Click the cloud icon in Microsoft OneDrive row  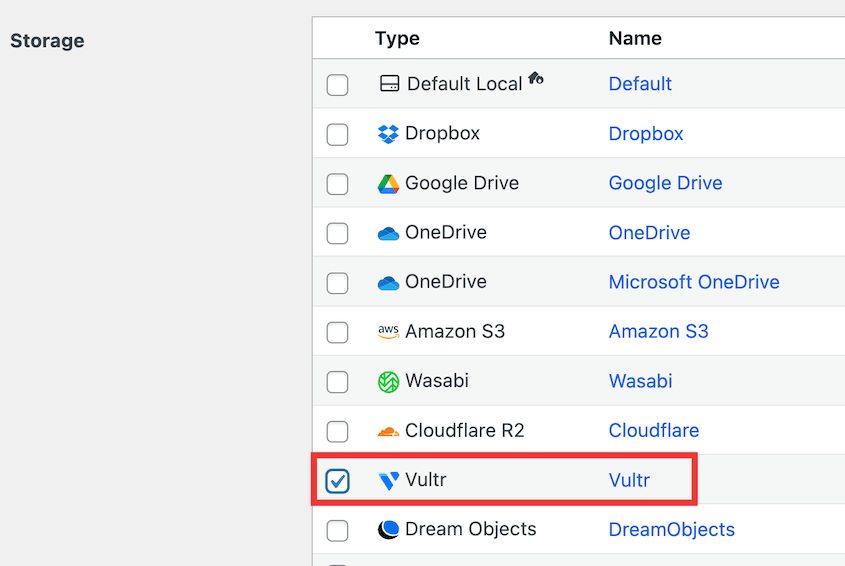[x=388, y=282]
